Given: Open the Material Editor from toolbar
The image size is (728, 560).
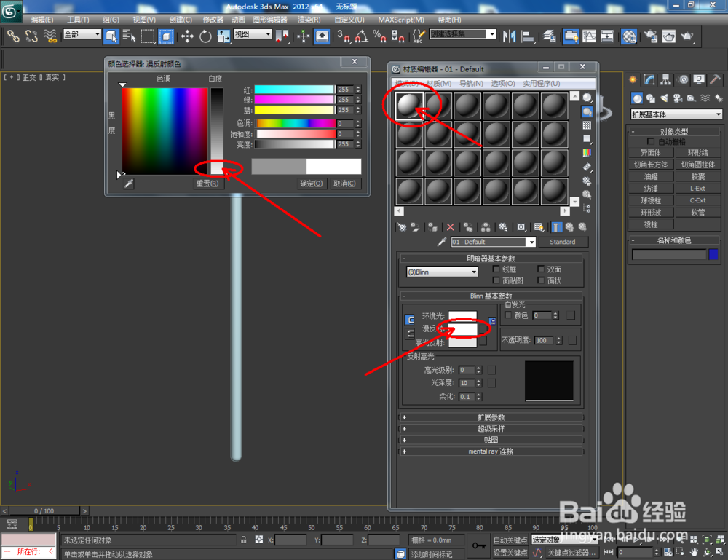Looking at the screenshot, I should [x=629, y=36].
